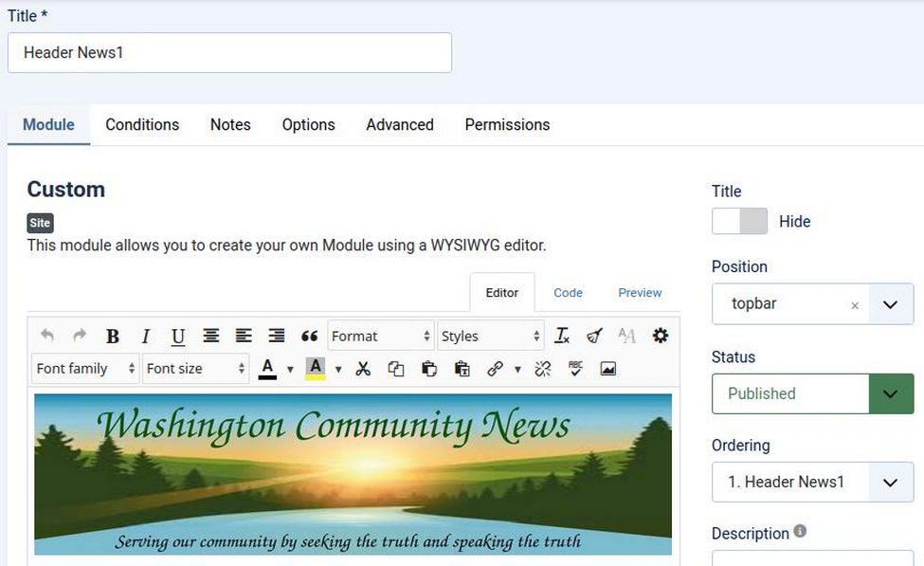Screen dimensions: 924x566
Task: Click the Title input field
Action: (229, 53)
